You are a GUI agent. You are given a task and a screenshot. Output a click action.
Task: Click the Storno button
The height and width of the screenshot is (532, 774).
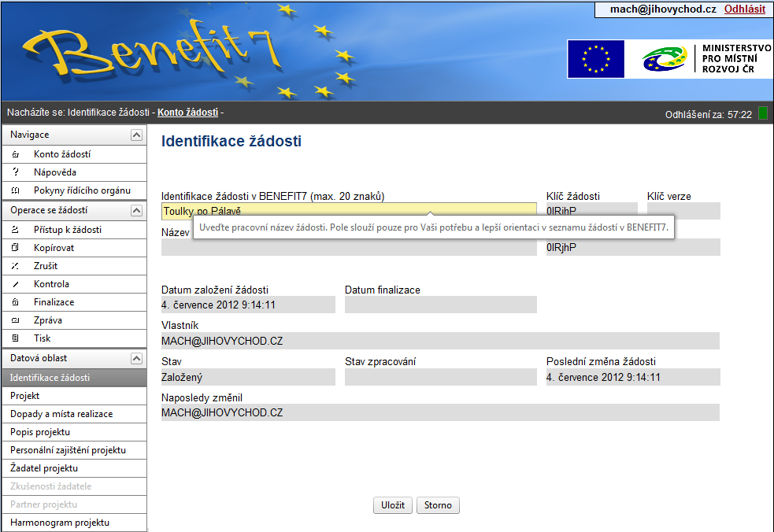[x=438, y=505]
